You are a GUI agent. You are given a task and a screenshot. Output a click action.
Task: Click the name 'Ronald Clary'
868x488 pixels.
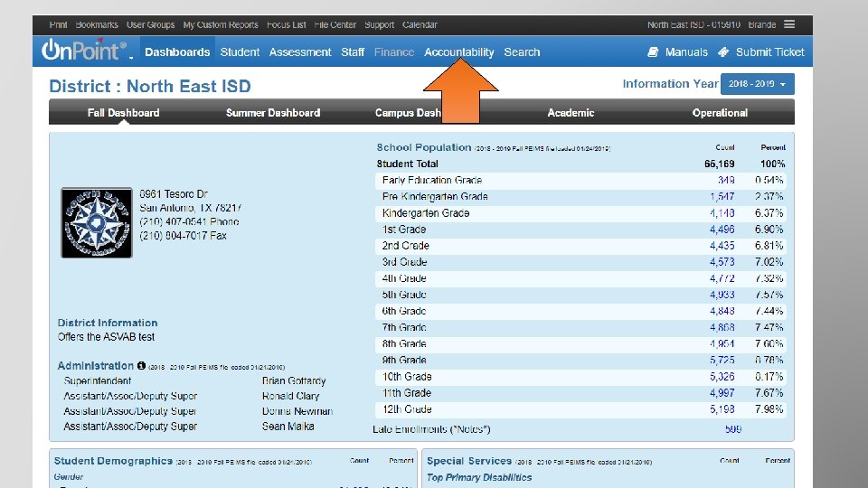coord(290,396)
